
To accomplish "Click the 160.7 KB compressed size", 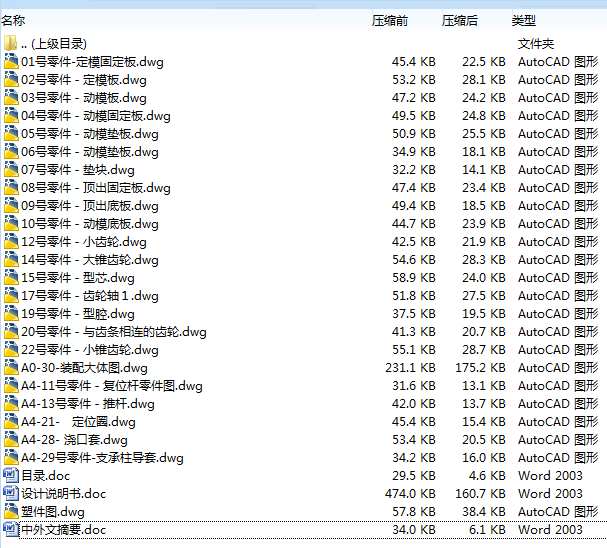I will coord(480,493).
